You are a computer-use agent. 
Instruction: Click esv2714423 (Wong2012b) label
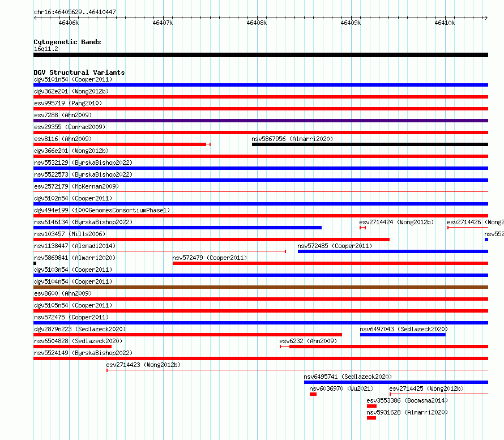pyautogui.click(x=143, y=365)
